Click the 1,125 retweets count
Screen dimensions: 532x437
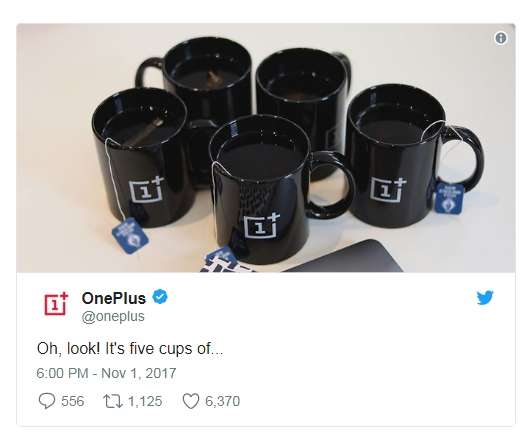145,401
